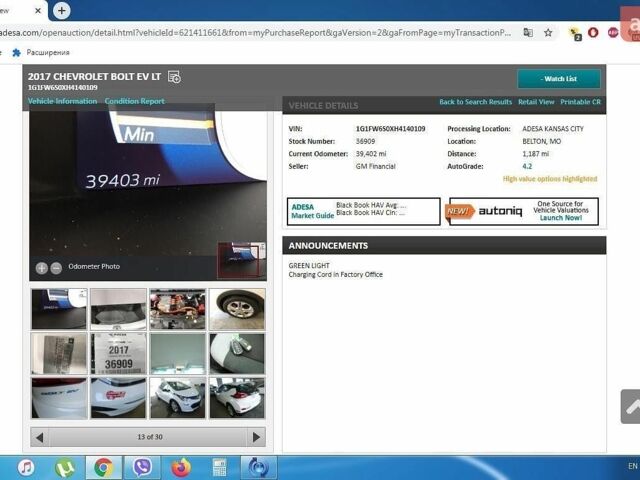Click the seller name GM Financial
Viewport: 640px width, 480px height.
376,166
